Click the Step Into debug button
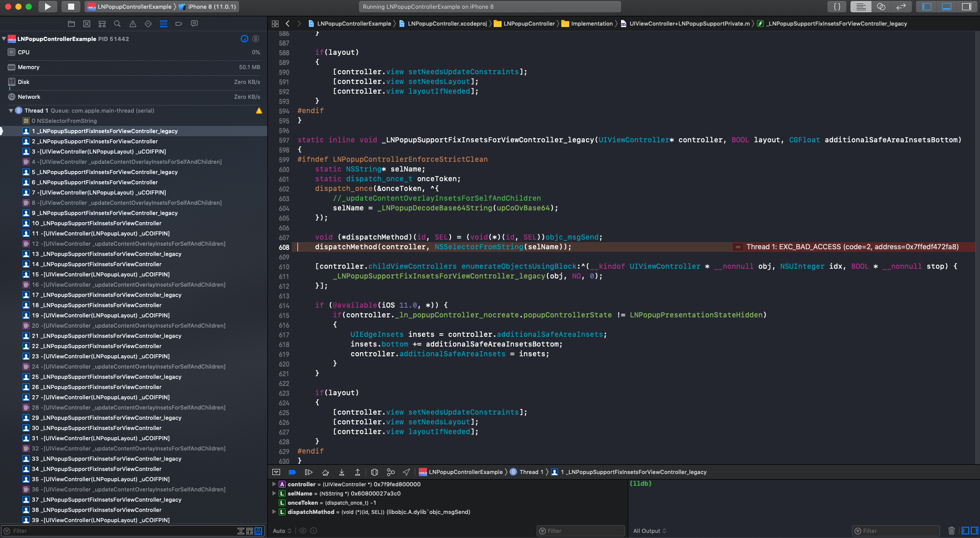The width and height of the screenshot is (980, 538). coord(342,472)
